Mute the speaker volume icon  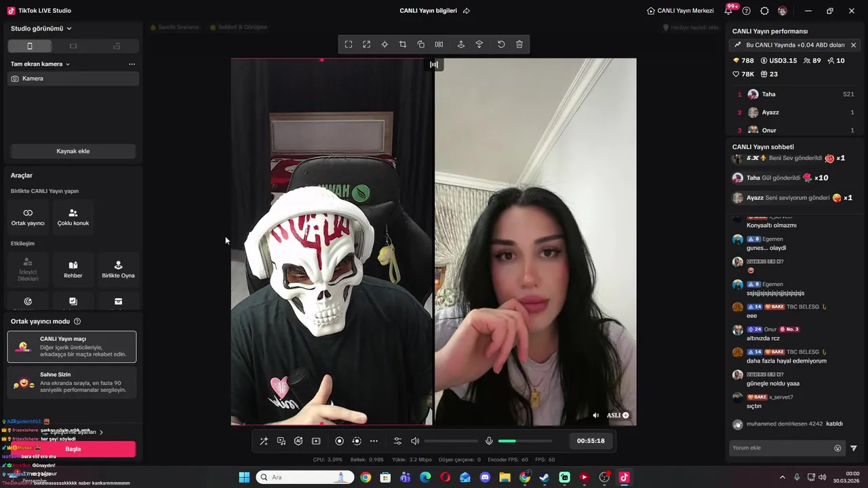point(415,441)
